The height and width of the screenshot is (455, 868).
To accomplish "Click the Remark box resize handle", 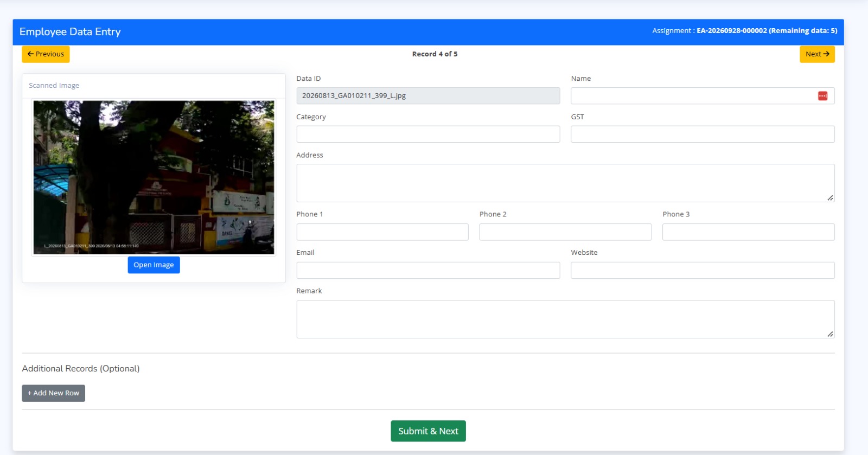I will 830,334.
